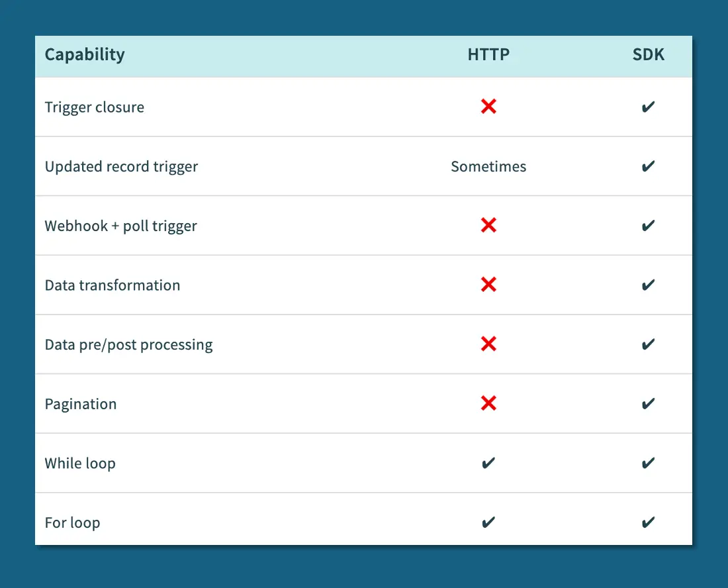
Task: Click the "While loop" row label
Action: pos(80,464)
